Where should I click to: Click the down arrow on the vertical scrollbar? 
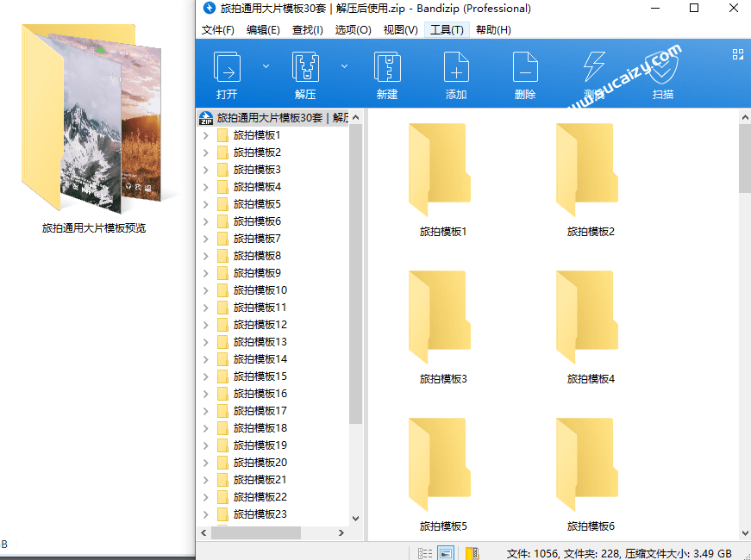[x=745, y=533]
